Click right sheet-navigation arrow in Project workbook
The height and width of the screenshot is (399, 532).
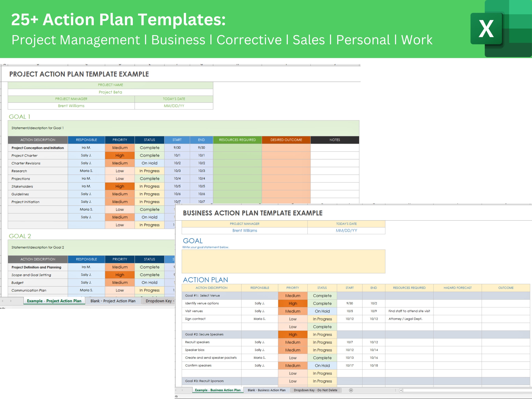[x=11, y=301]
